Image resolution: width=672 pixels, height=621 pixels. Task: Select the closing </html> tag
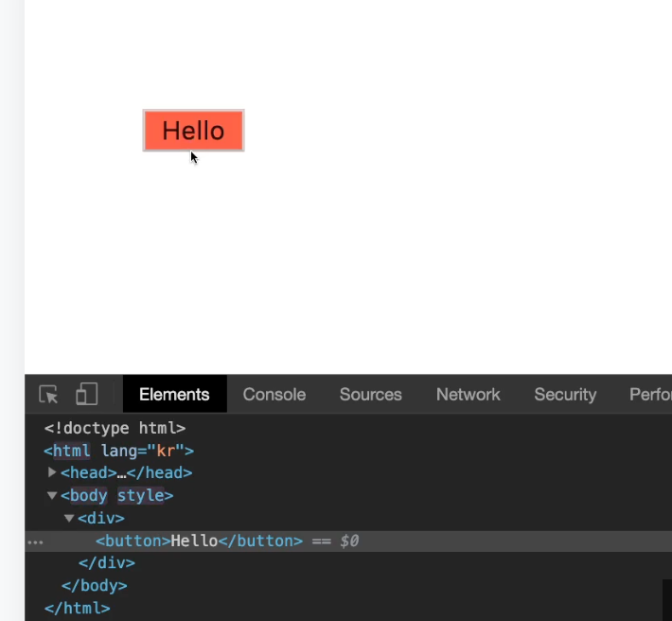(78, 608)
